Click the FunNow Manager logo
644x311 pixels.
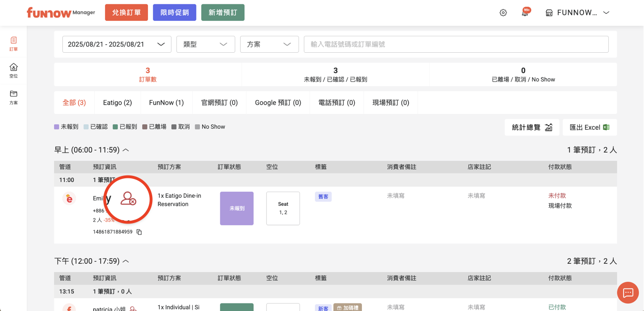(x=61, y=13)
